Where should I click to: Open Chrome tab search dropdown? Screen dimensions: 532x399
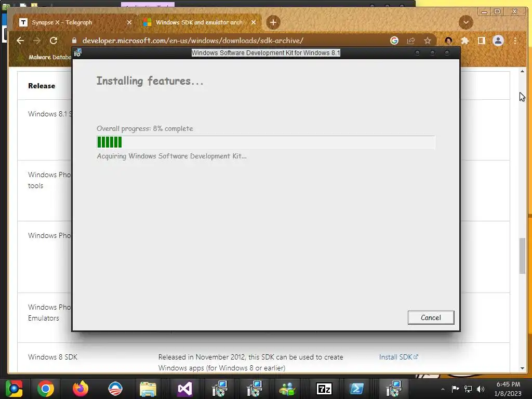[466, 22]
